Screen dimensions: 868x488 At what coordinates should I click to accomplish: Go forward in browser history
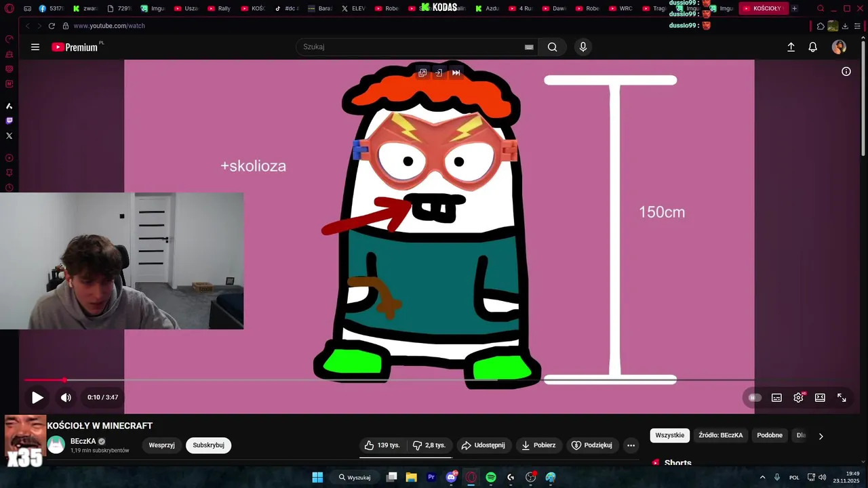click(x=39, y=26)
